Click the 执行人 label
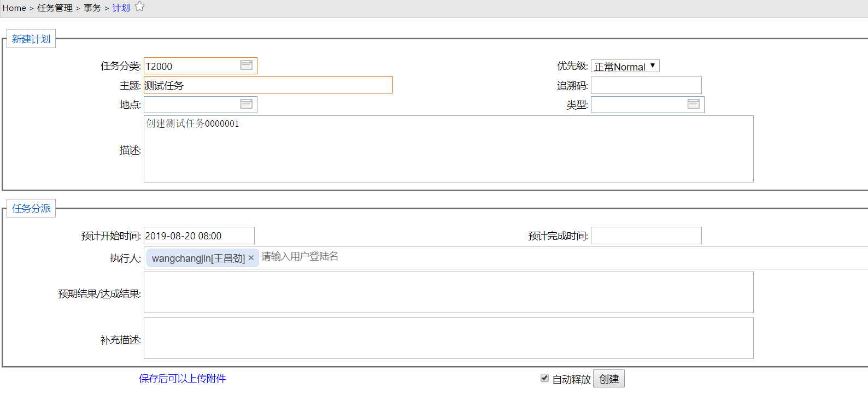Viewport: 868px width, 406px height. pos(125,258)
